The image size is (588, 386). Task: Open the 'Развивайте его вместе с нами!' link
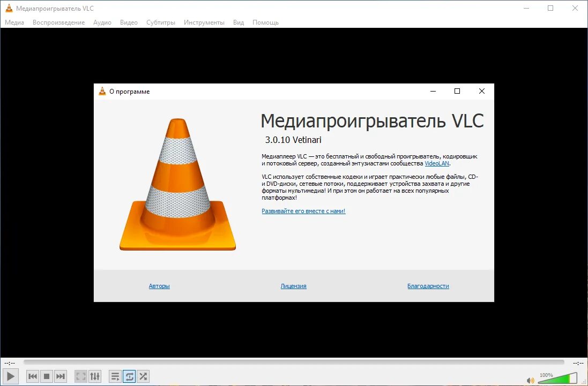click(303, 211)
